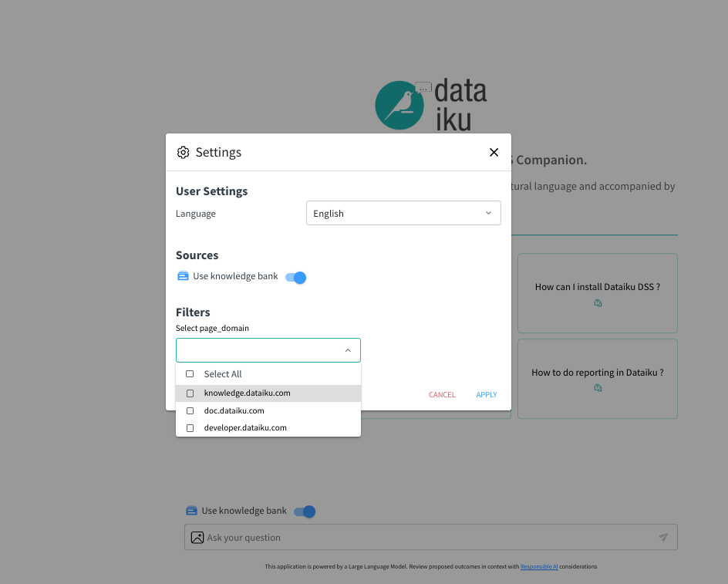Check the knowledge.dataiku.com checkbox
This screenshot has height=584, width=728.
[190, 393]
